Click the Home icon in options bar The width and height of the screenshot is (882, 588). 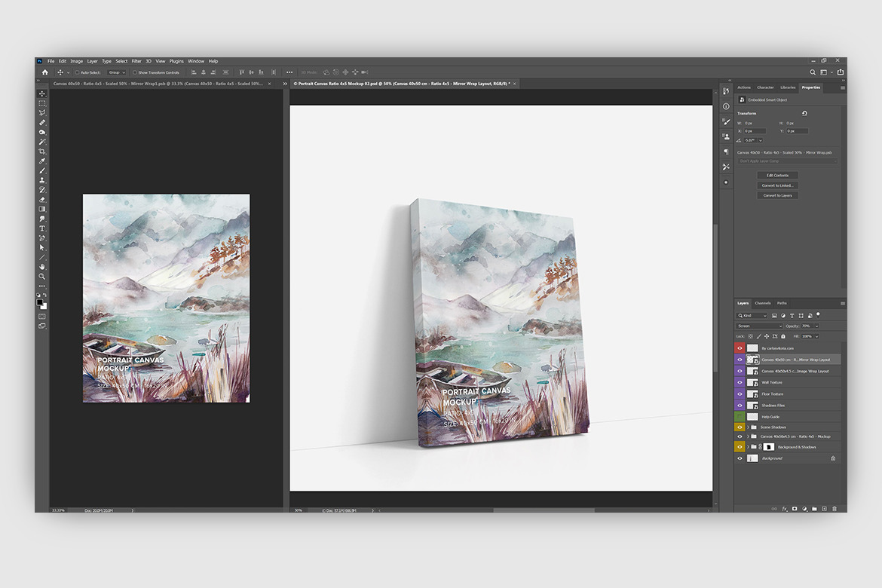click(44, 72)
